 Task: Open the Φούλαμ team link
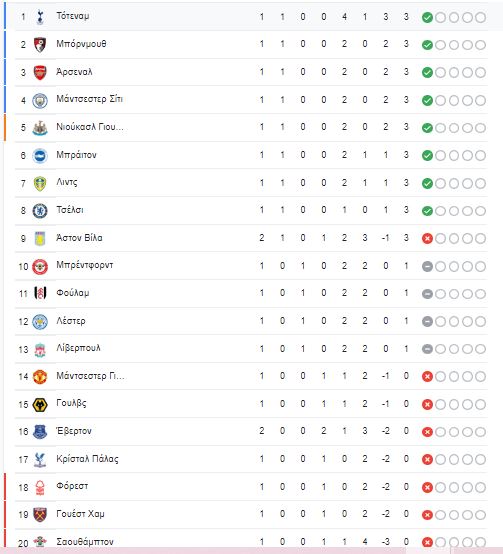73,293
